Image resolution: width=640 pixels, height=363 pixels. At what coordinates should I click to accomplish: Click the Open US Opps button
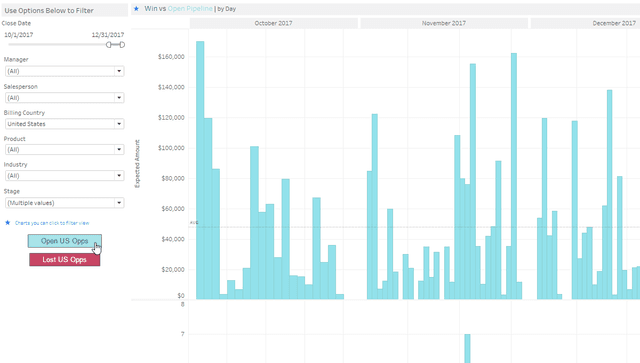(64, 241)
